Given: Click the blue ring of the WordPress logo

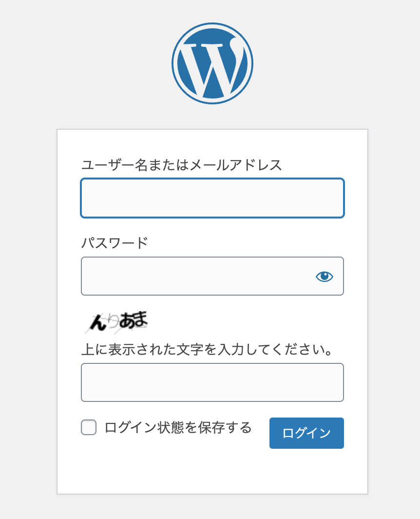Looking at the screenshot, I should coord(174,63).
